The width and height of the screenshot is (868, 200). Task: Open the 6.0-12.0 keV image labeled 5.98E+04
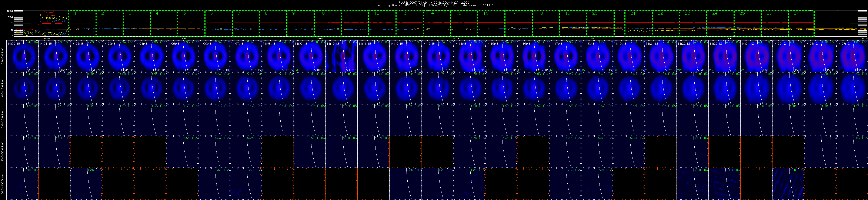tap(277, 88)
